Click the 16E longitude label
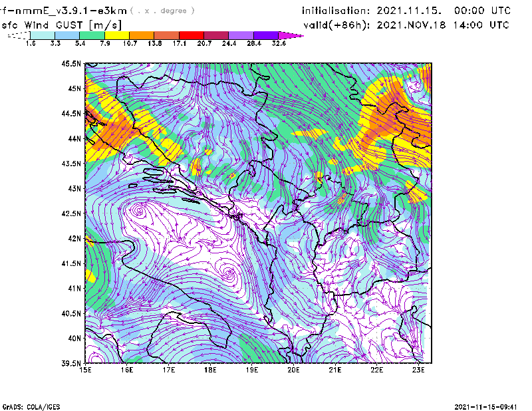 coord(127,370)
